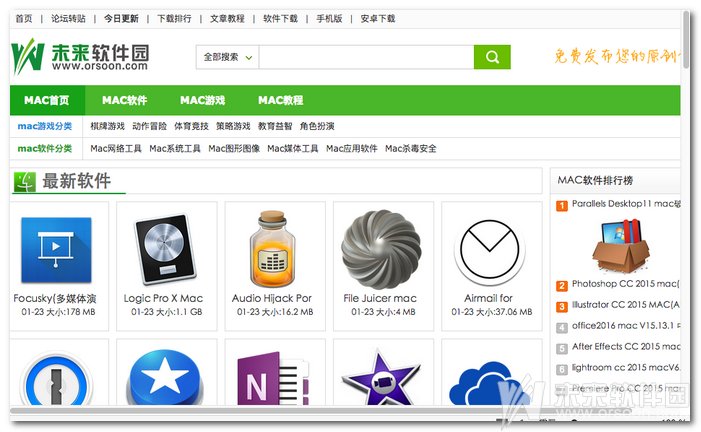The width and height of the screenshot is (701, 432).
Task: Click the green search magnifier button
Action: 492,57
